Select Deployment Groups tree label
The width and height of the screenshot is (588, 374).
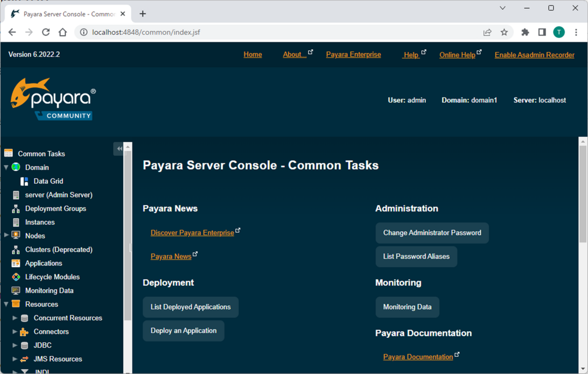tap(56, 209)
